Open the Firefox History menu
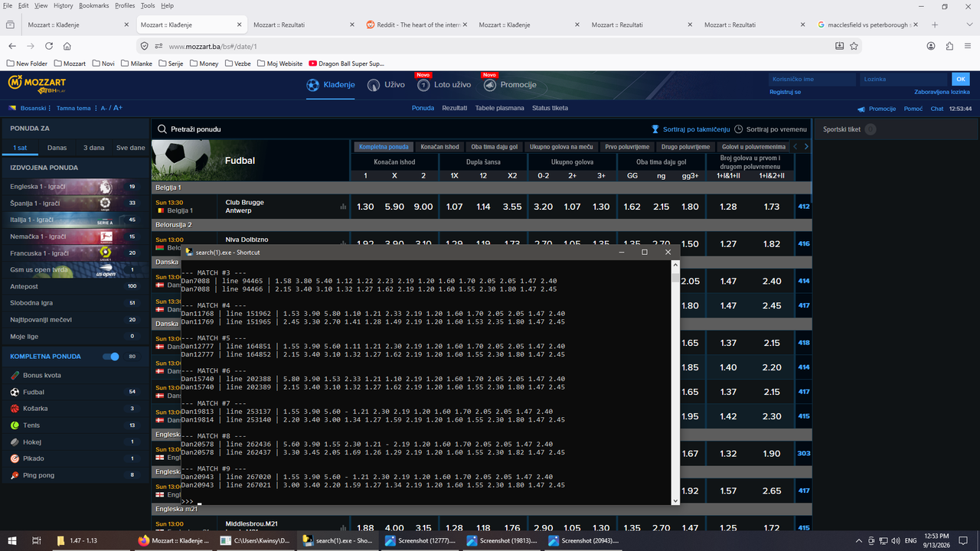The image size is (980, 551). 64,5
